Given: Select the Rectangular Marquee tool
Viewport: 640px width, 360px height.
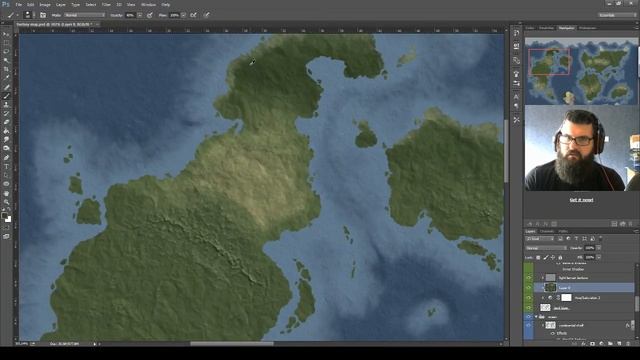Looking at the screenshot, I should coord(6,42).
